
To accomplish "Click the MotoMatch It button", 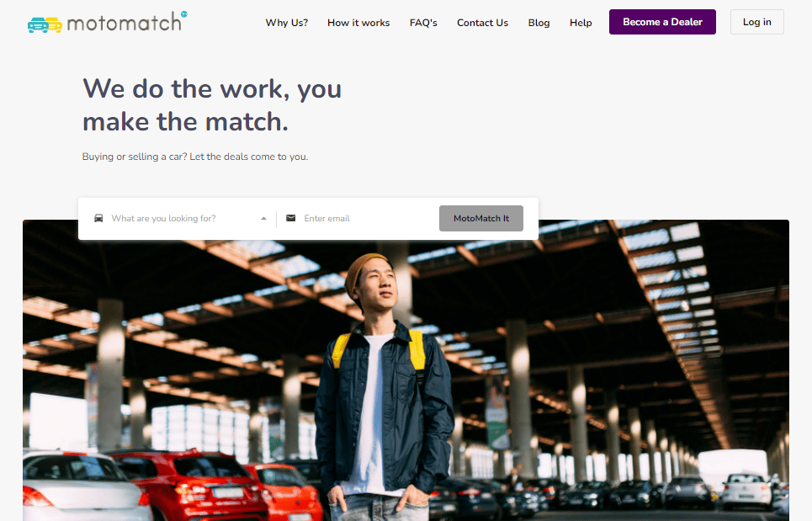I will (x=481, y=219).
